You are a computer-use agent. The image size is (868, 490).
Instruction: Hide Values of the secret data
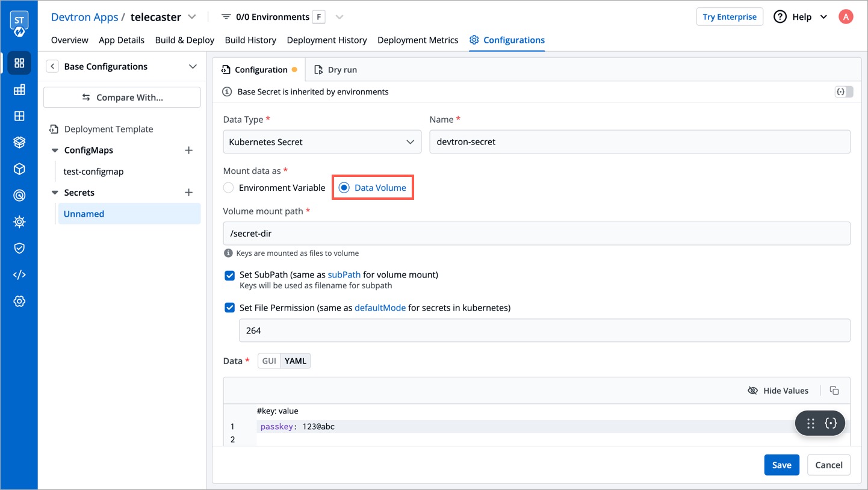point(778,391)
